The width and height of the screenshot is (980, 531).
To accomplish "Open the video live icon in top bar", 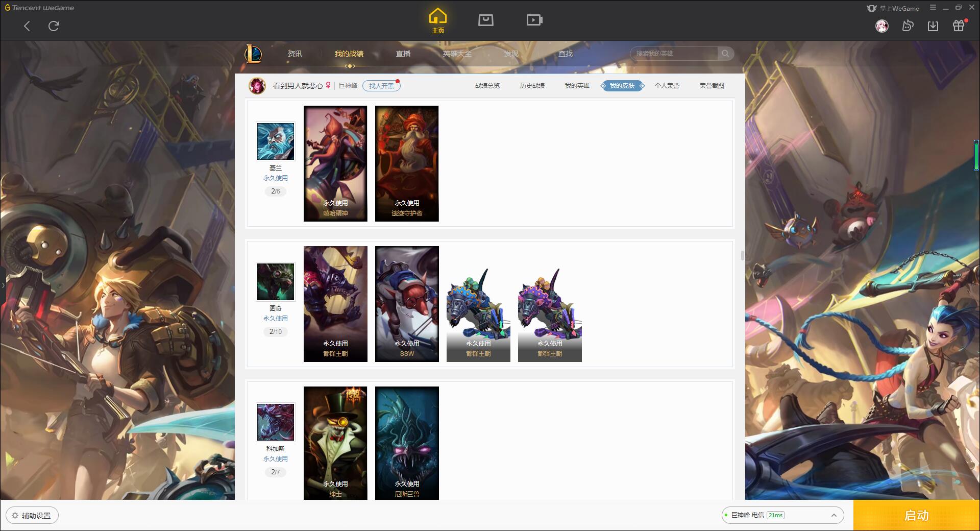I will coord(534,20).
